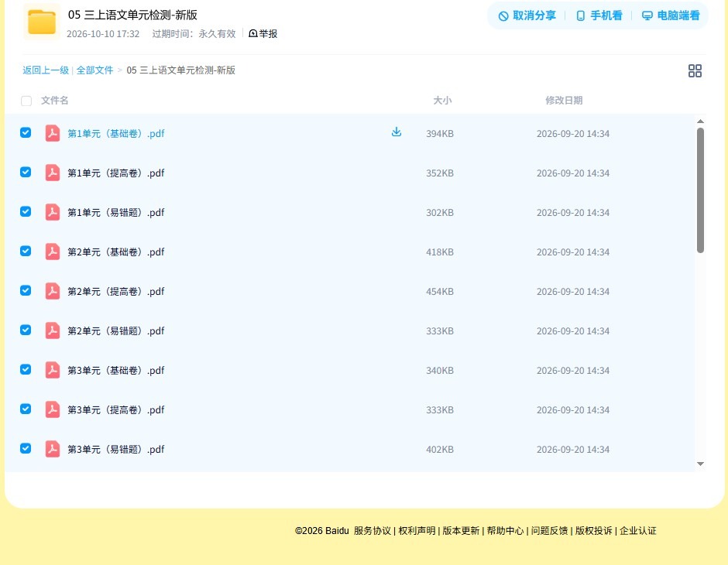Open the yellow shared folder icon

(x=41, y=22)
